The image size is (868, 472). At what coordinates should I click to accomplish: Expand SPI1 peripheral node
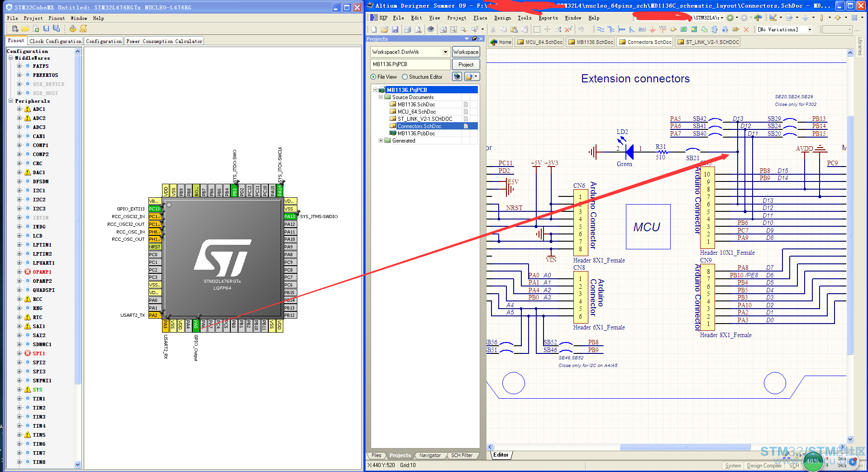point(19,353)
